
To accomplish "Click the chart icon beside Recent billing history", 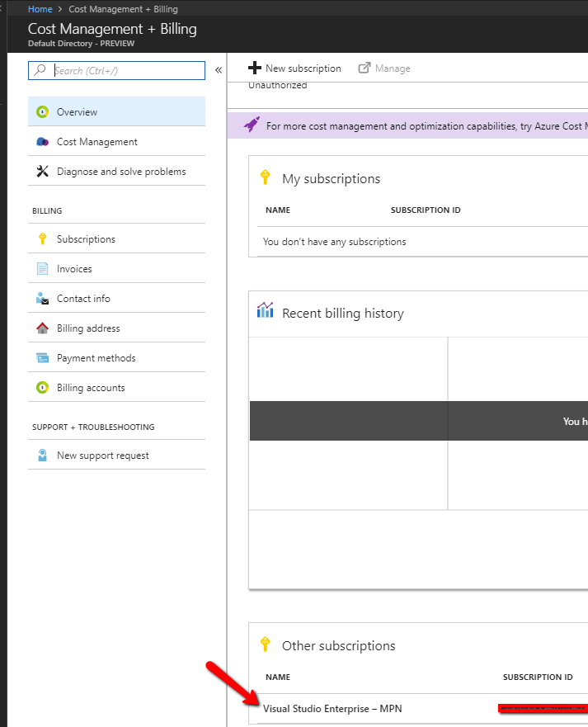I will [265, 310].
